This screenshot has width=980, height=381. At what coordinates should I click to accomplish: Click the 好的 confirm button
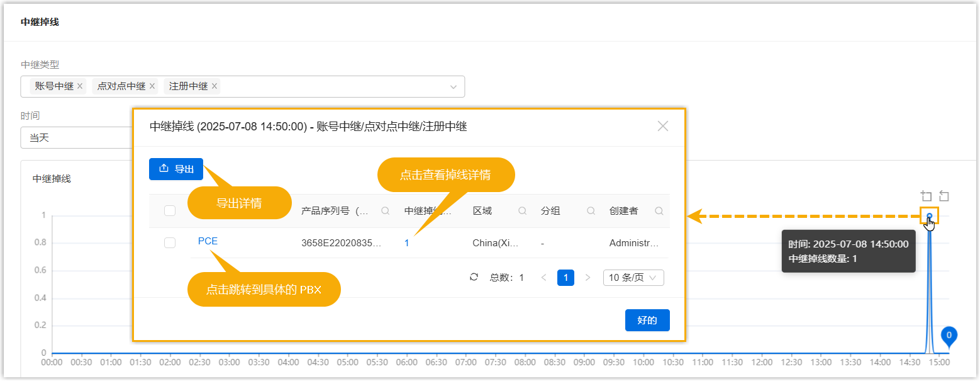tap(647, 320)
